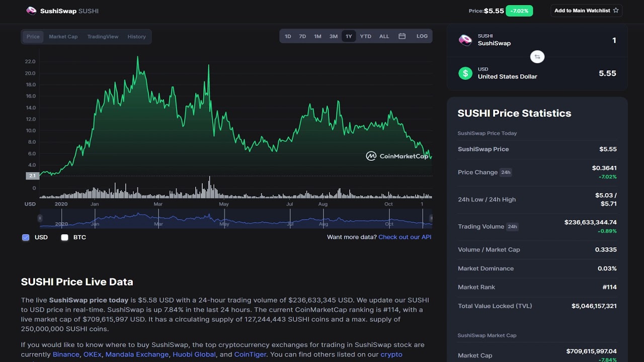Open the 24h dropdown beside Price Change

pos(506,172)
